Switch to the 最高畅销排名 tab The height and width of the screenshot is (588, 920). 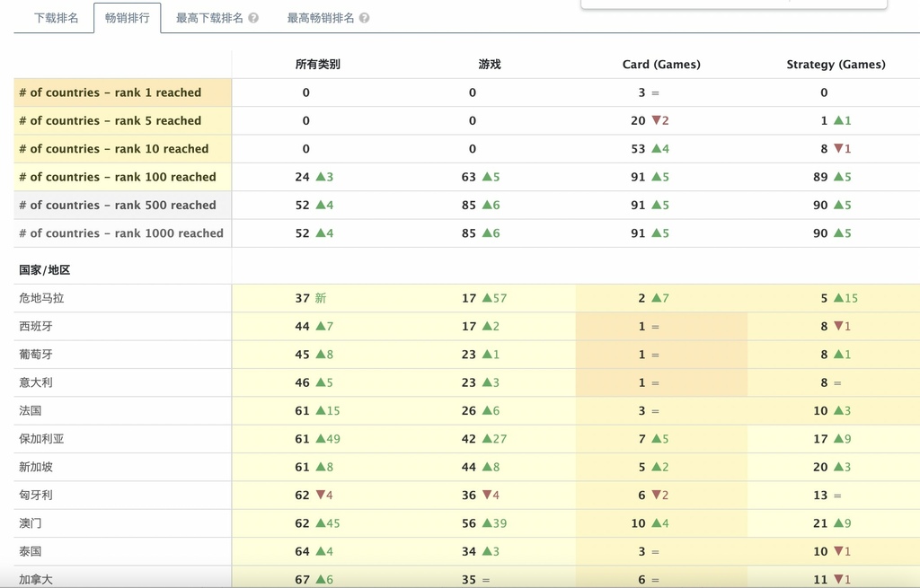(x=321, y=18)
